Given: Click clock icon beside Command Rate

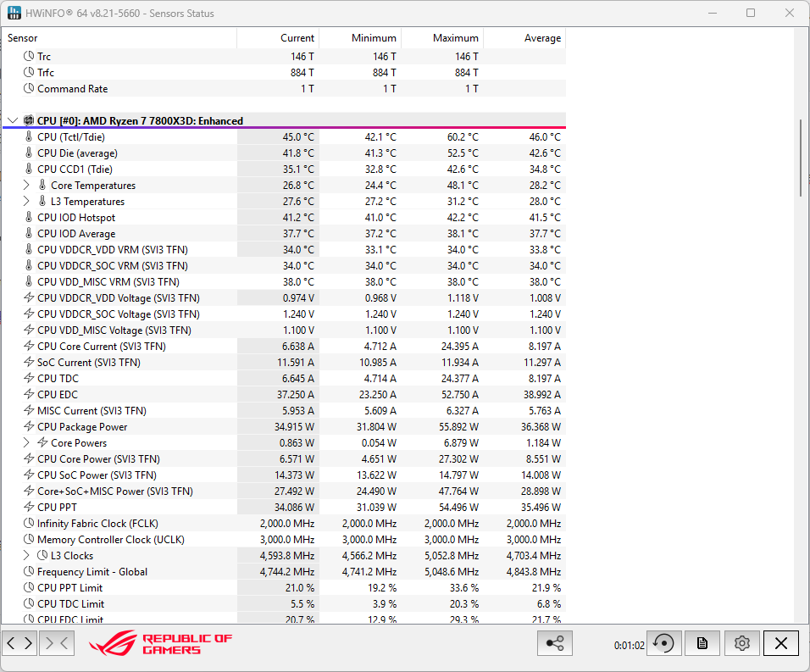Looking at the screenshot, I should [29, 88].
